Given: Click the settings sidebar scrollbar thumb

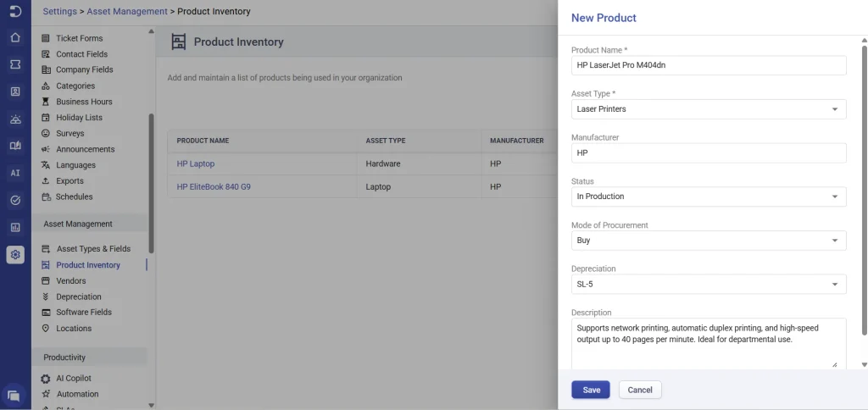Looking at the screenshot, I should 151,184.
